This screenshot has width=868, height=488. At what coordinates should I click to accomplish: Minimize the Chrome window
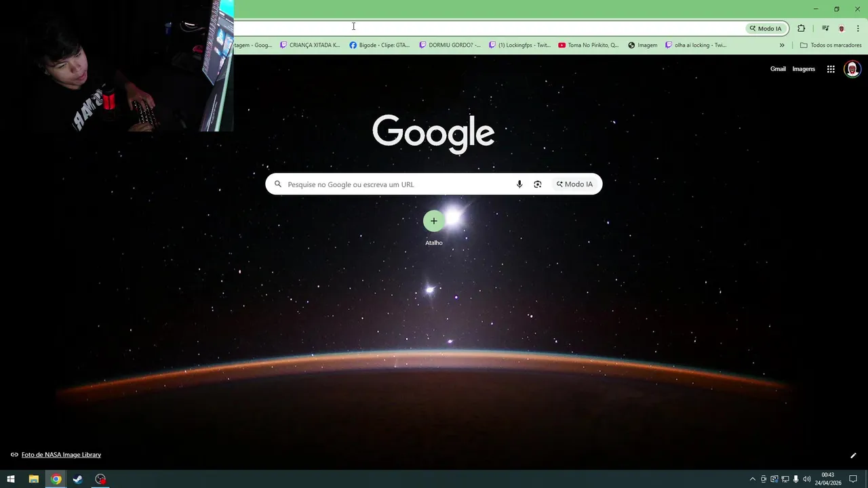point(815,9)
